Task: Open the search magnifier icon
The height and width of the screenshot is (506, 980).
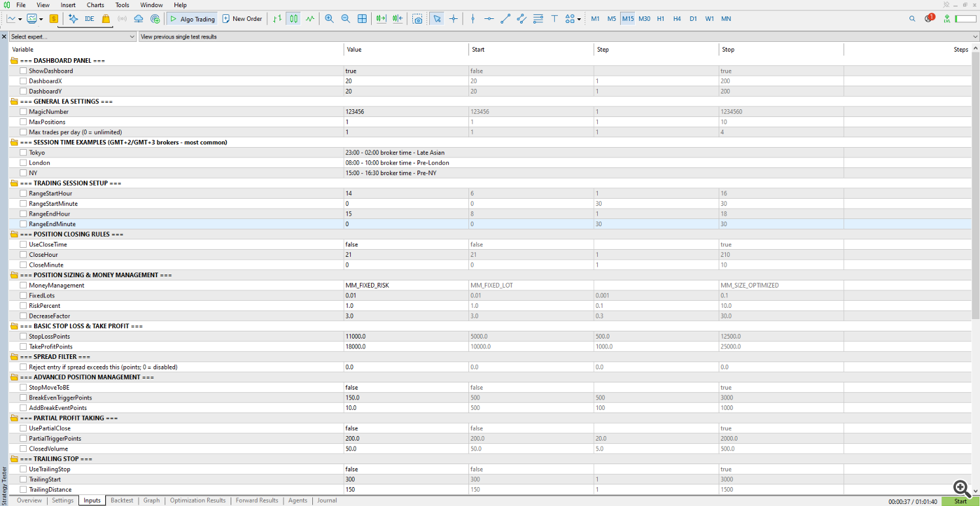Action: [x=912, y=19]
